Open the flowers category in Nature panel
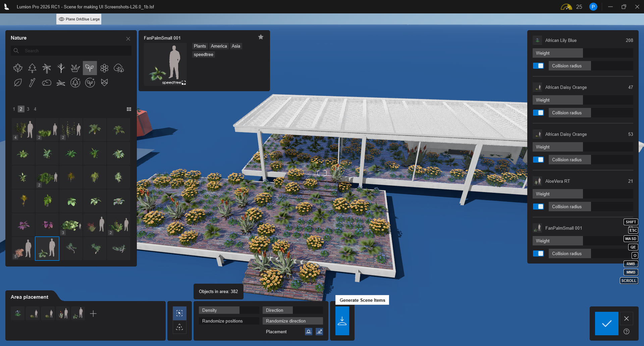 [x=104, y=68]
